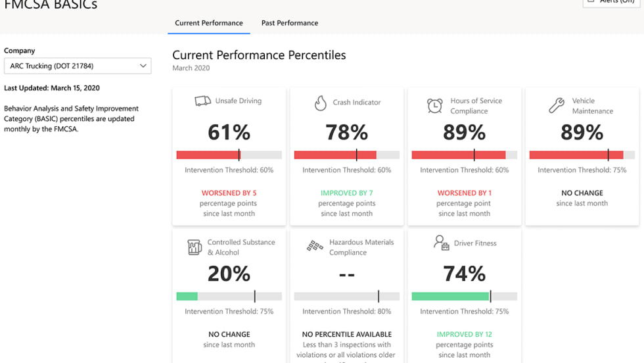
Task: Click the Company dropdown chevron arrow
Action: 143,66
